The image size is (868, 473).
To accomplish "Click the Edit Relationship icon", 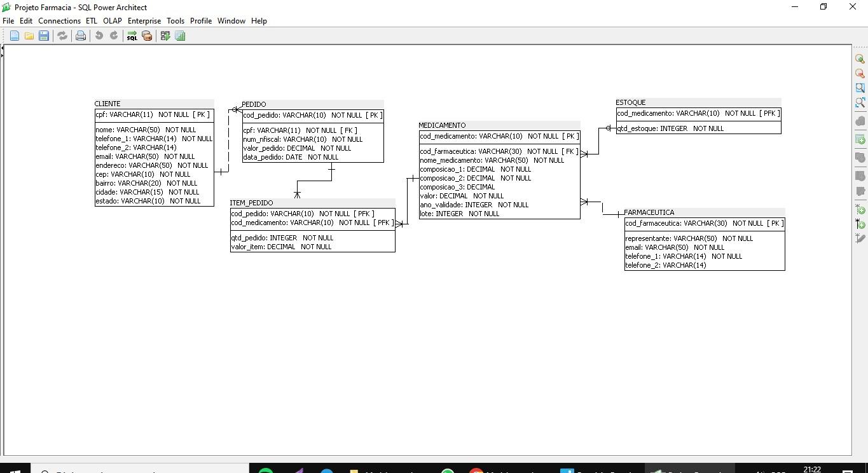I will [x=860, y=238].
